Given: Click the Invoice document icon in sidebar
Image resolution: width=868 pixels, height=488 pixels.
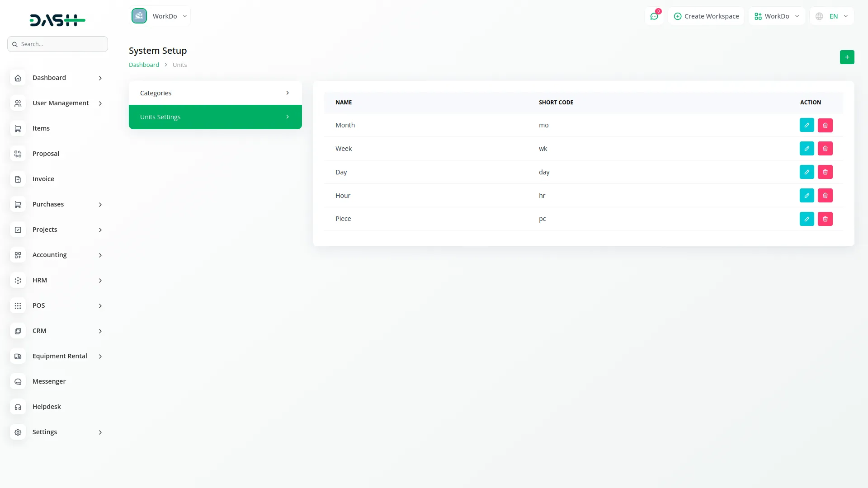Looking at the screenshot, I should (18, 179).
